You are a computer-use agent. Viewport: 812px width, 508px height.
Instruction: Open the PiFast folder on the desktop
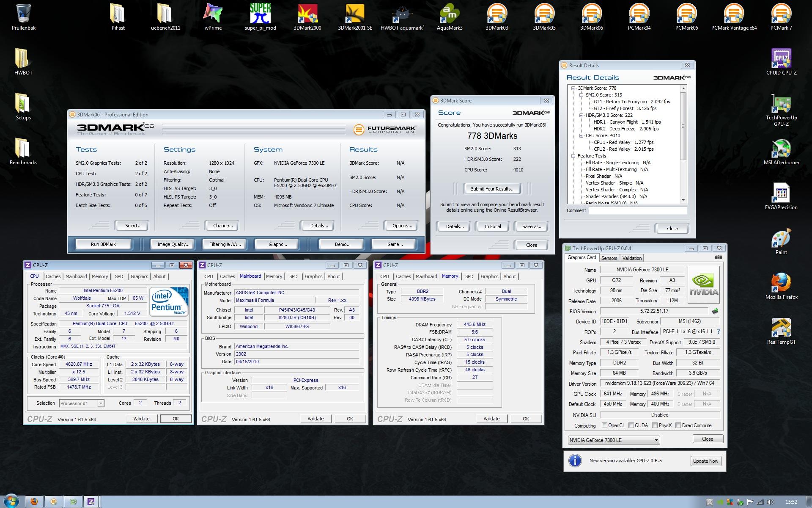click(x=118, y=17)
